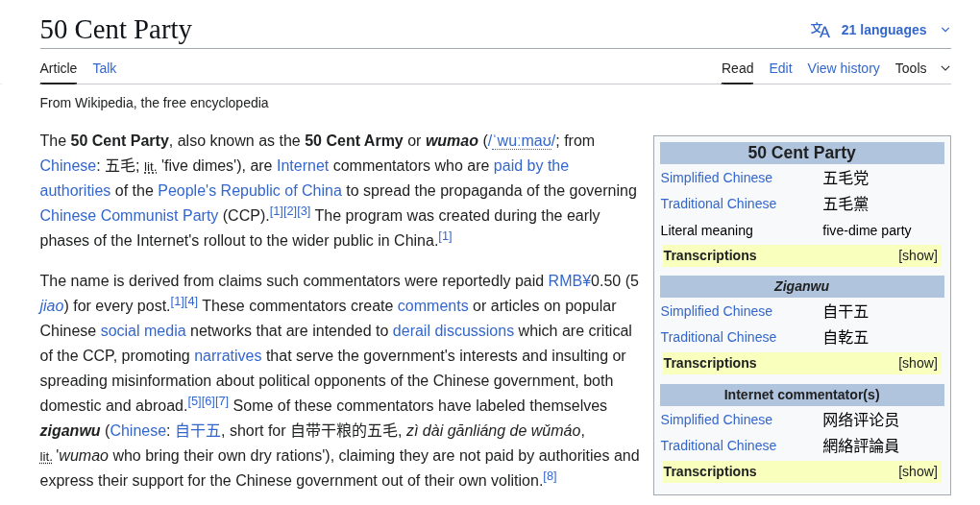This screenshot has width=980, height=505.
Task: Open the View history tab
Action: tap(844, 68)
